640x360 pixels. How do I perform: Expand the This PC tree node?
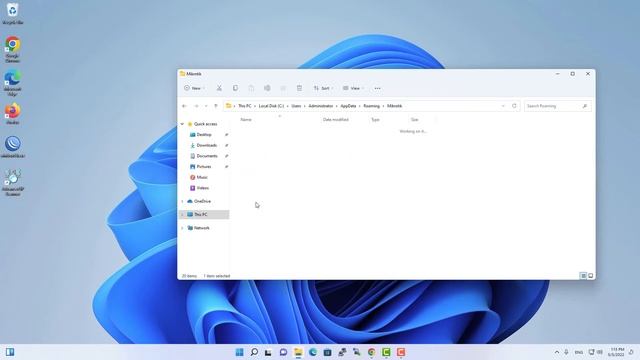182,215
